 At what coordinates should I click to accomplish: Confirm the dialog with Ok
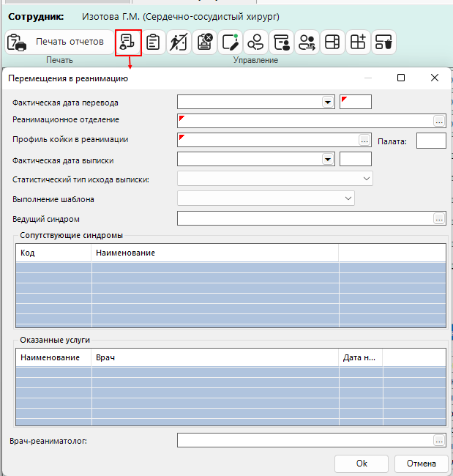(362, 464)
